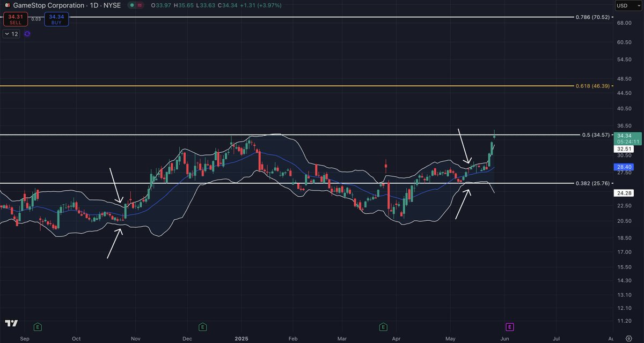Open chart settings gear at bottom right

[x=629, y=339]
